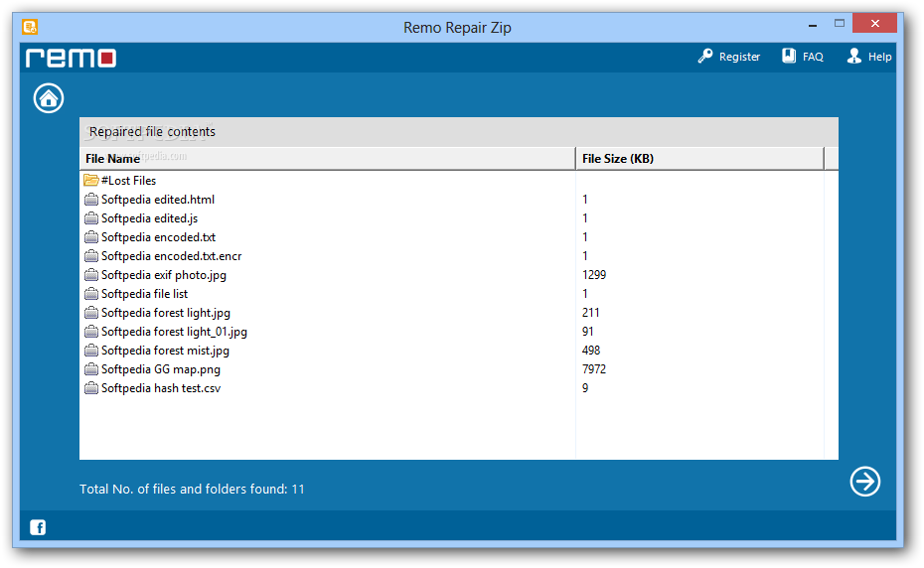Select Softpedia forest mist.jpg file name
Screen dimensions: 924x568
(x=165, y=351)
